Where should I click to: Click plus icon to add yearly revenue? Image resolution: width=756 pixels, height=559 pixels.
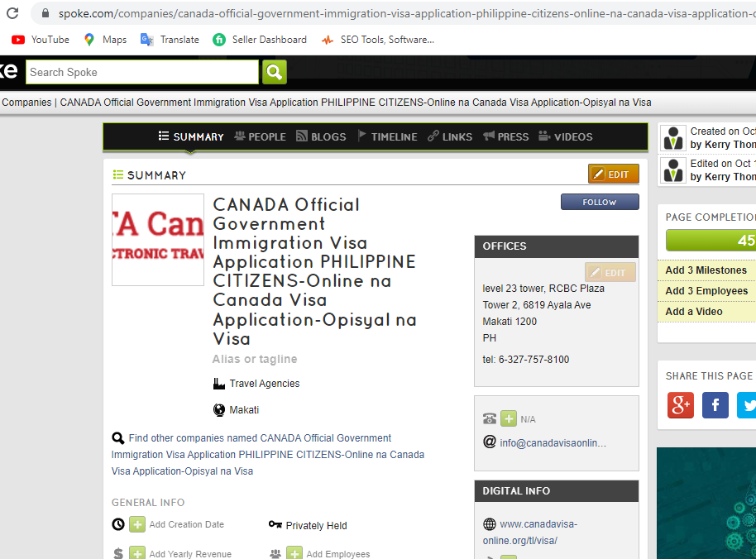tap(137, 553)
